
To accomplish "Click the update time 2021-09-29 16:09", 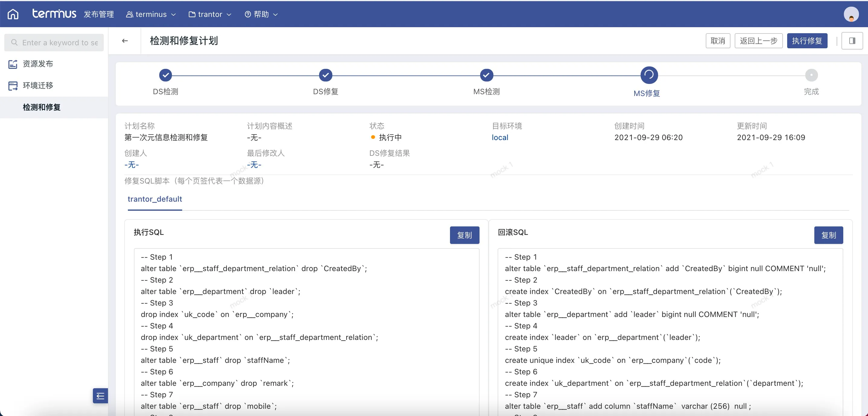I will coord(771,137).
